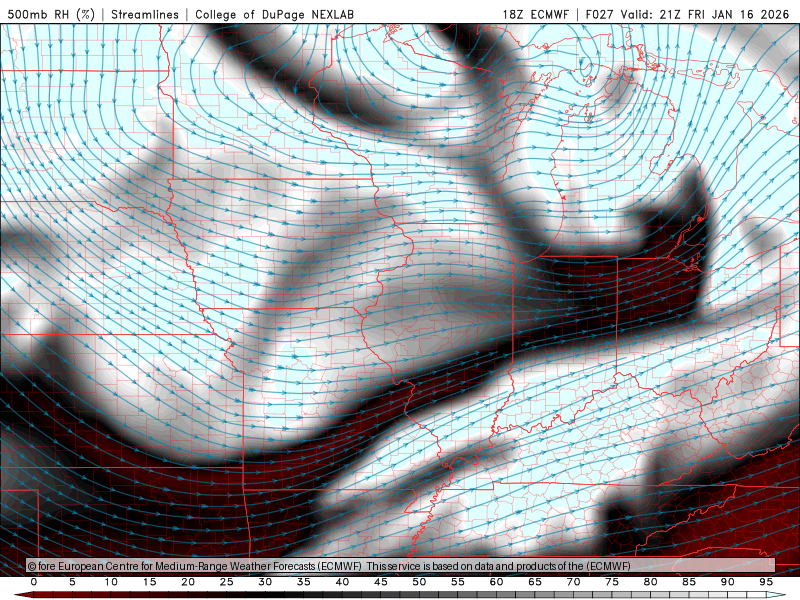The image size is (800, 600).
Task: Click the "0" colorbar scale label
Action: (34, 582)
